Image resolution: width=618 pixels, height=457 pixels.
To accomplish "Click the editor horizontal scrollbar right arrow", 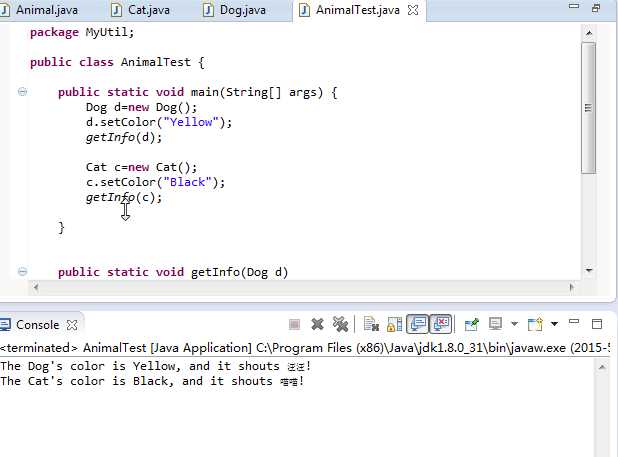I will click(x=571, y=287).
